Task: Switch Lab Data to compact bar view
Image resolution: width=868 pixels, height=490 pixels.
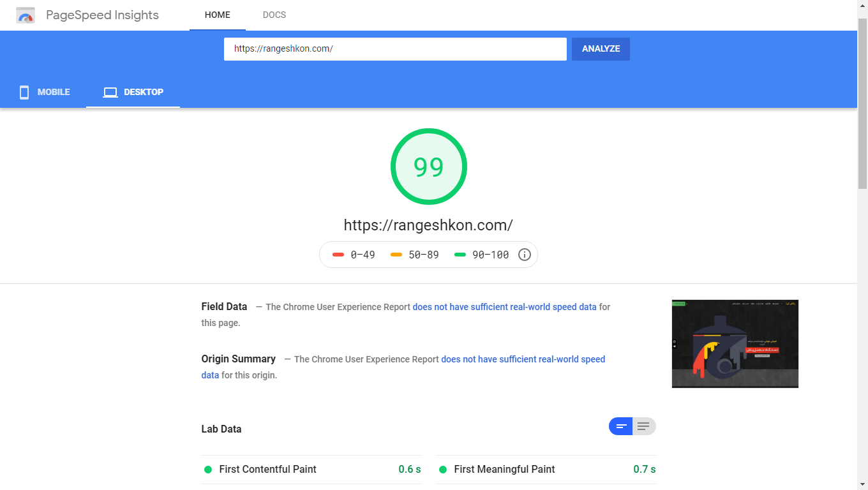Action: 621,426
